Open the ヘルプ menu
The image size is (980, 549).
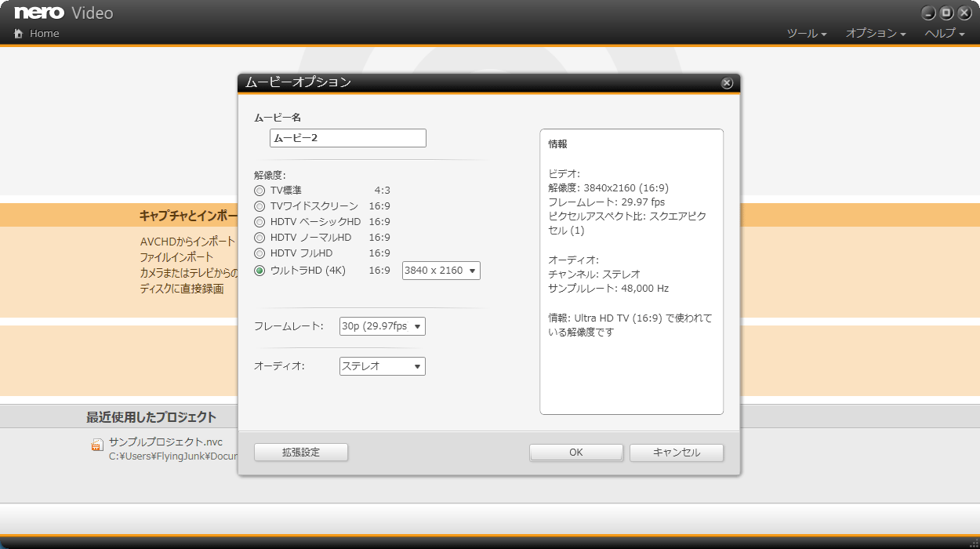pyautogui.click(x=945, y=34)
